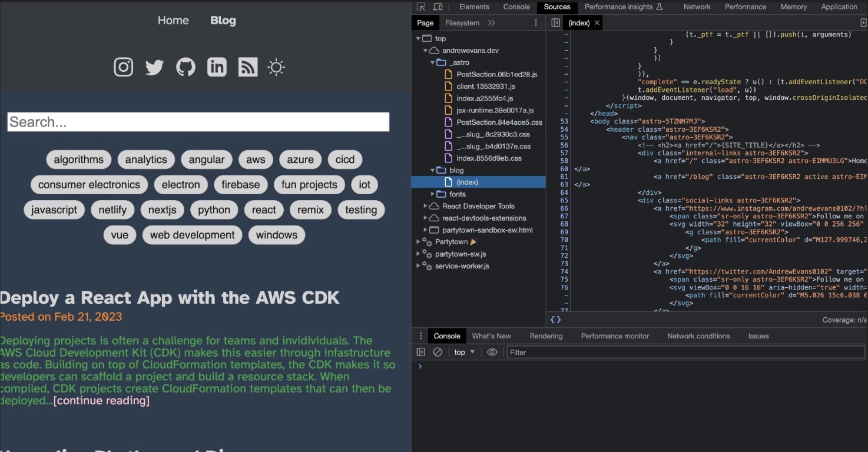Pretty print source with curly braces
This screenshot has height=452, width=868.
click(x=555, y=320)
